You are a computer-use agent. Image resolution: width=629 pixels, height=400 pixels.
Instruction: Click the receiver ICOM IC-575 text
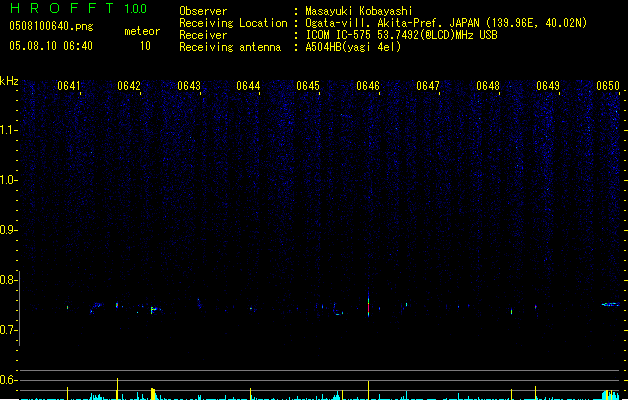pyautogui.click(x=401, y=35)
